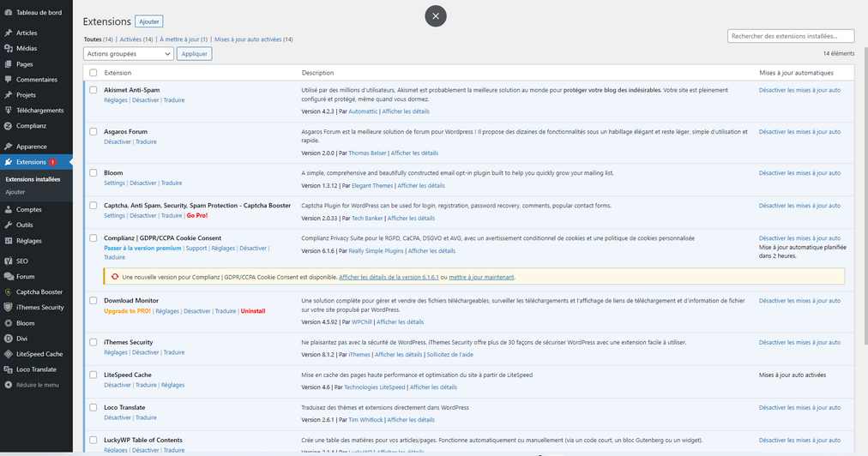Click the Description column header
868x456 pixels.
[317, 73]
